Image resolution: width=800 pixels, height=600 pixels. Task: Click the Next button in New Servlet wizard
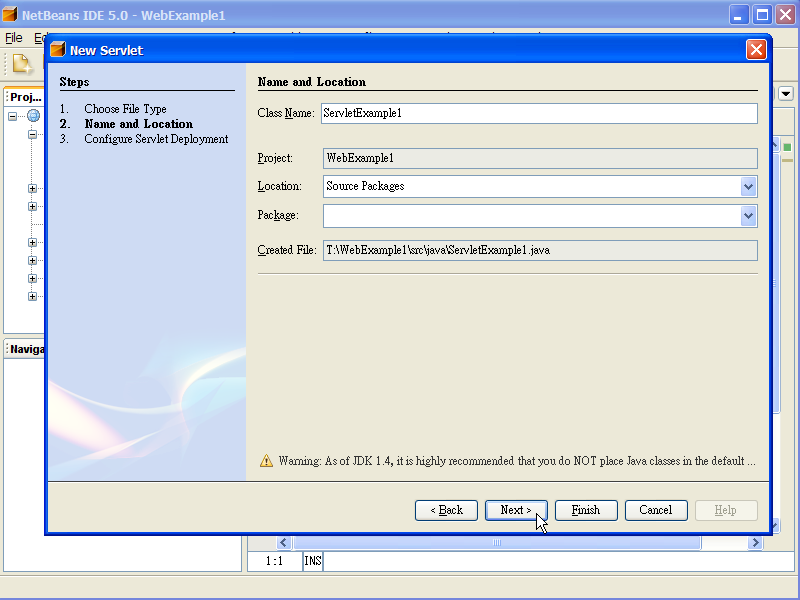[x=516, y=510]
